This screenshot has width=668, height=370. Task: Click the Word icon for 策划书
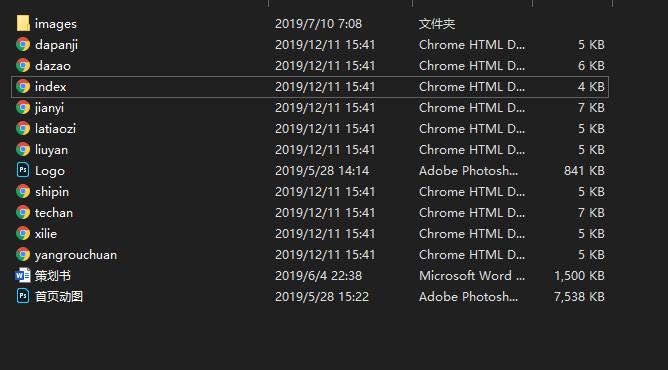coord(23,275)
